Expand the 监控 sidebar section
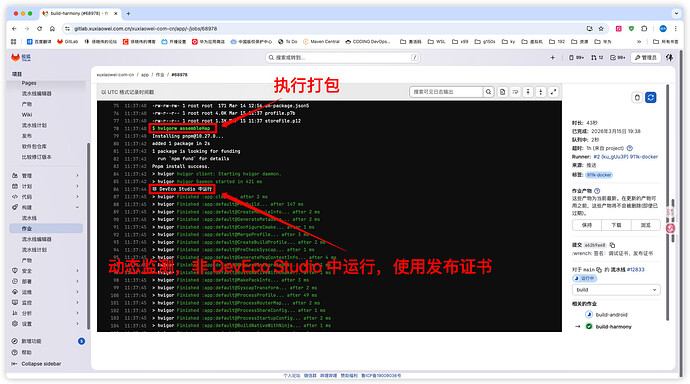Image resolution: width=690 pixels, height=384 pixels. 46,303
